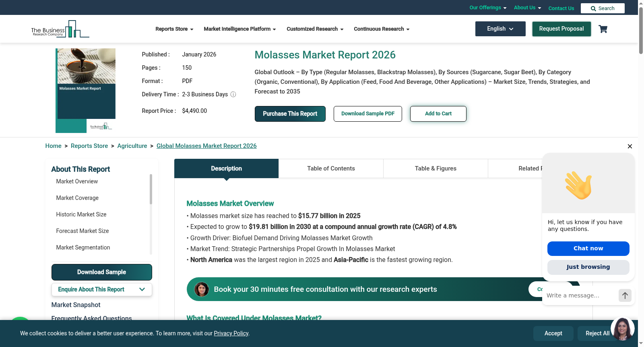Screen dimensions: 644x347
Task: Click the delivery time info icon
Action: point(233,94)
